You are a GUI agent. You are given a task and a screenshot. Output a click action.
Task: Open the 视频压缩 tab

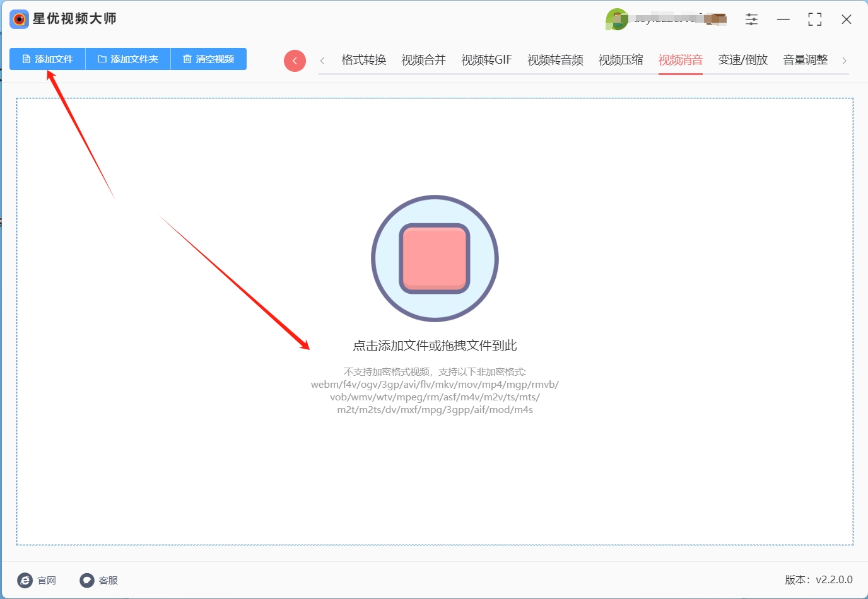tap(621, 60)
